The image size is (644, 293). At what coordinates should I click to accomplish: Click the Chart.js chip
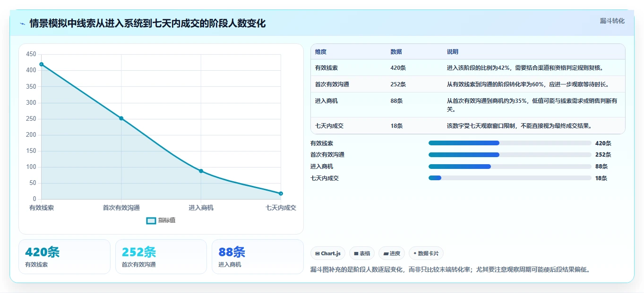pos(328,253)
